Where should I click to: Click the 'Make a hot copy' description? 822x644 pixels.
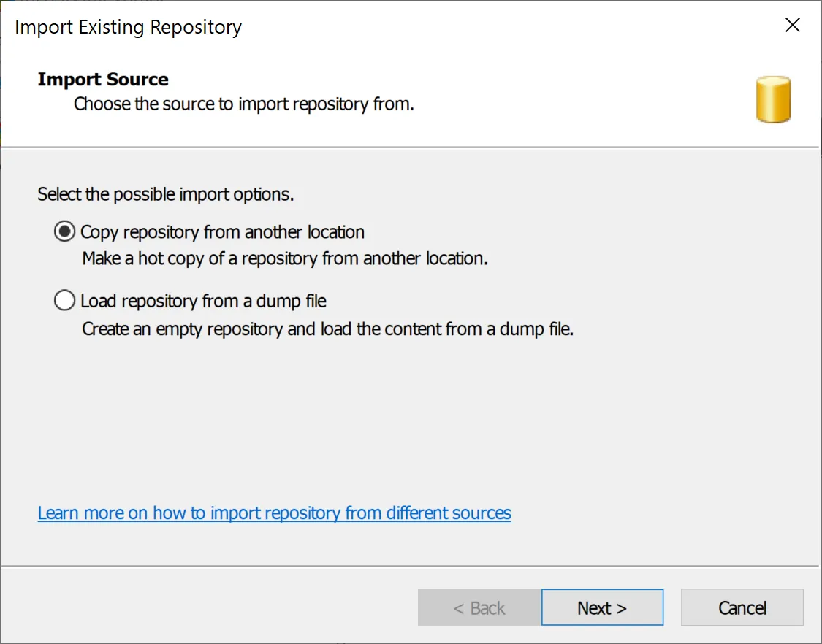284,258
